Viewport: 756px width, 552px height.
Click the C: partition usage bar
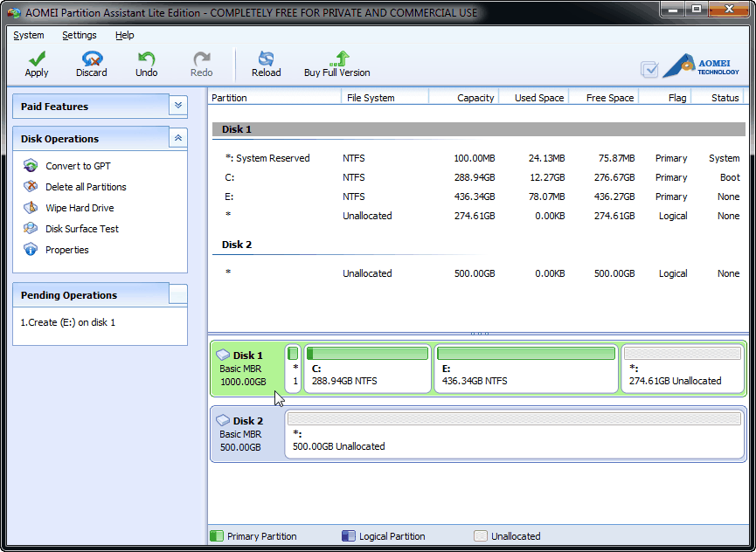tap(367, 354)
